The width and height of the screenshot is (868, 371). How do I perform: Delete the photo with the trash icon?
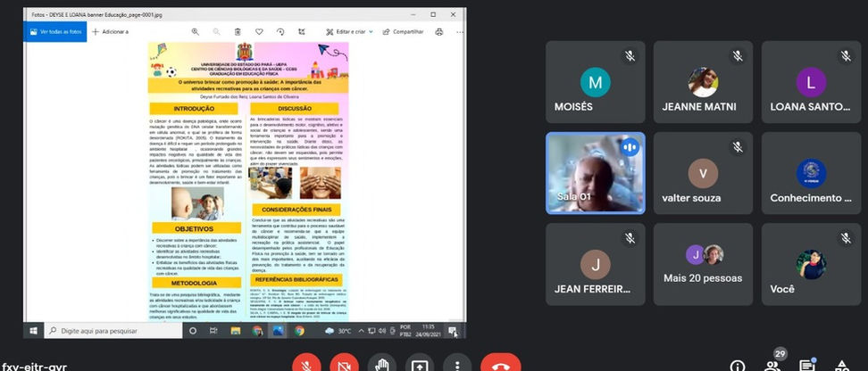click(238, 32)
